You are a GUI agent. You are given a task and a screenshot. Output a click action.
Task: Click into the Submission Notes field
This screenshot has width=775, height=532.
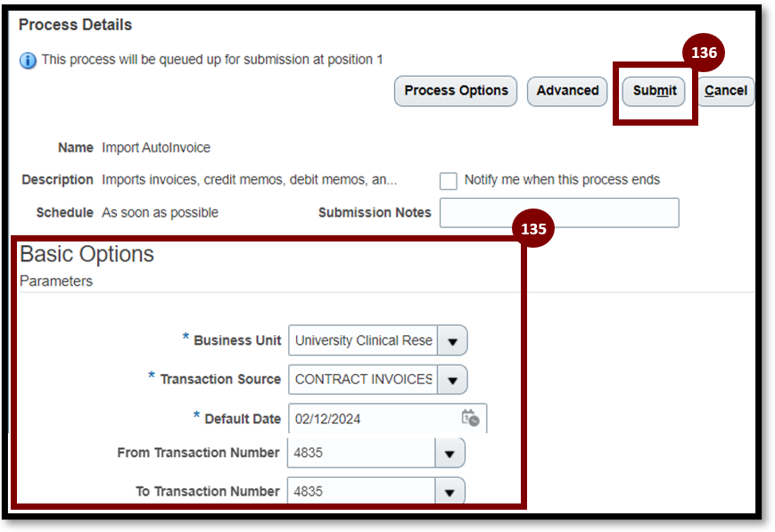(559, 213)
